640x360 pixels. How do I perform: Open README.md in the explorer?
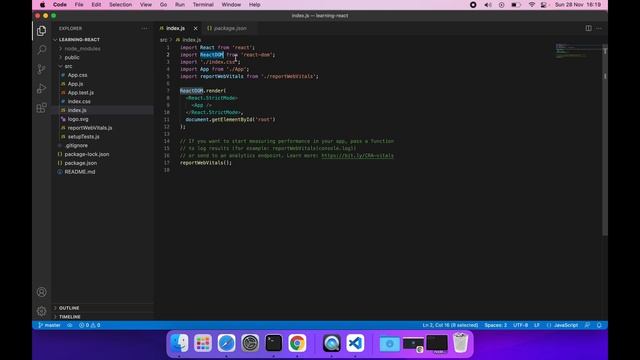pyautogui.click(x=80, y=172)
